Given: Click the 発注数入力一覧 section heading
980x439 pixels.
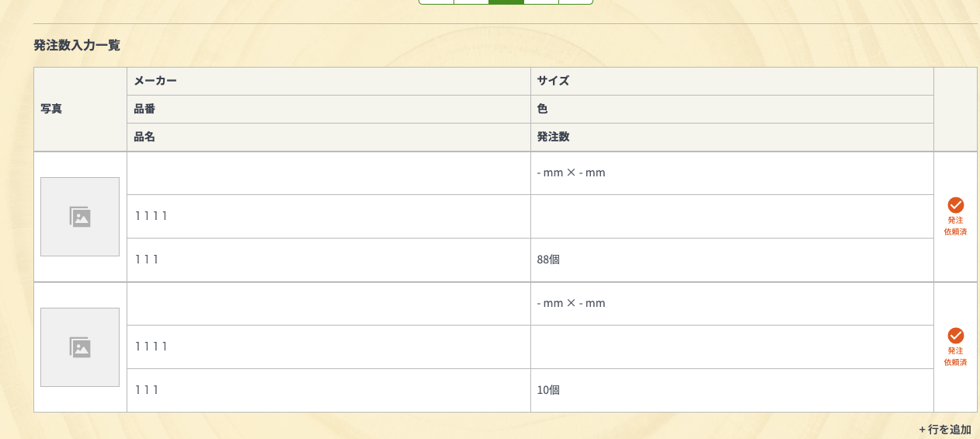Looking at the screenshot, I should [77, 45].
